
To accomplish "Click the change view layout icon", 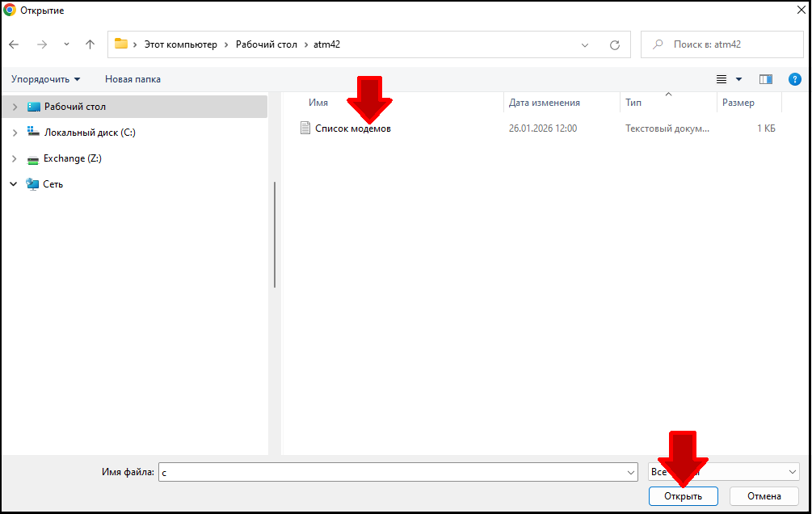I will point(722,79).
